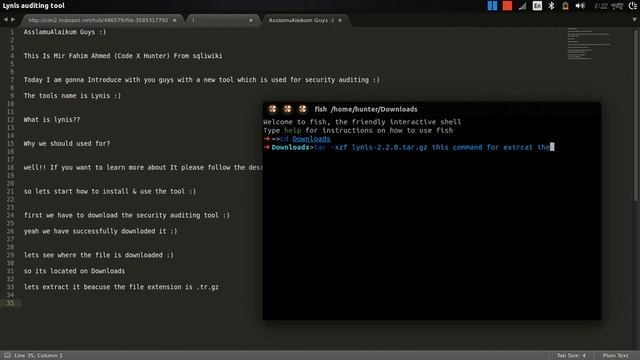Click the well!! If you want line
Image resolution: width=640 pixels, height=360 pixels.
[143, 167]
